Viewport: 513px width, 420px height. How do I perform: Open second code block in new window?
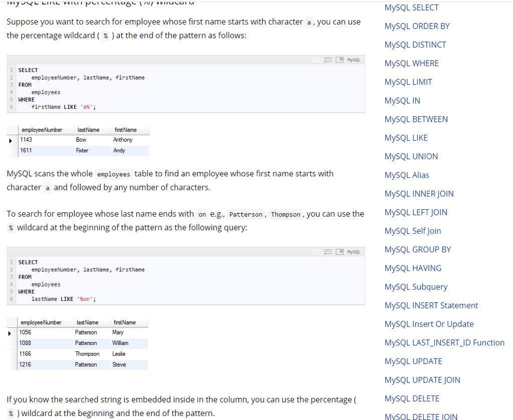click(x=340, y=252)
